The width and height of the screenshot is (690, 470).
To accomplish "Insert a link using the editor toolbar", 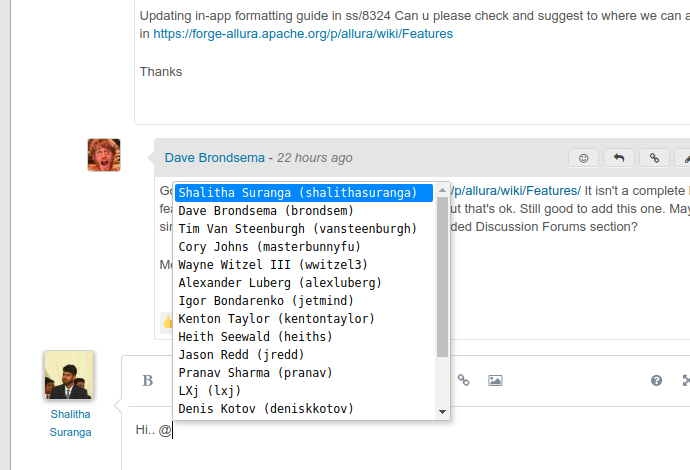I will [x=463, y=380].
